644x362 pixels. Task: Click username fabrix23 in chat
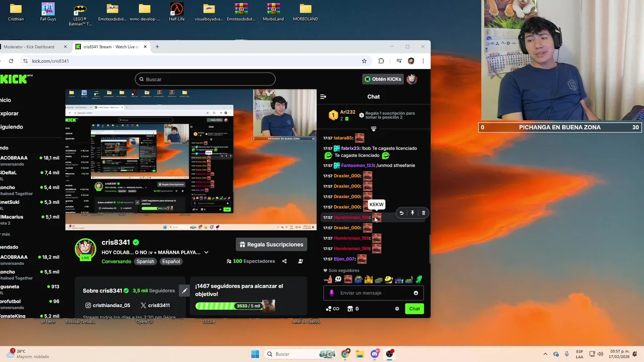(x=350, y=148)
